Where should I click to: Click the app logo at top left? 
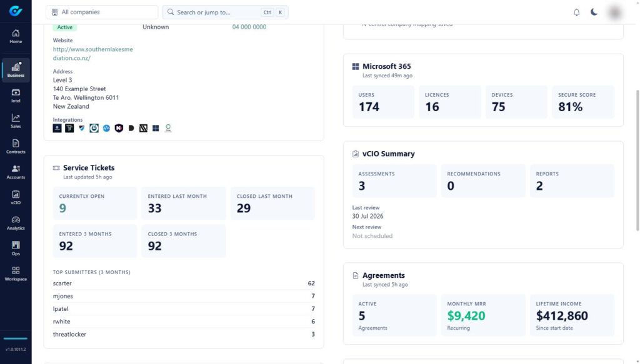pyautogui.click(x=16, y=11)
